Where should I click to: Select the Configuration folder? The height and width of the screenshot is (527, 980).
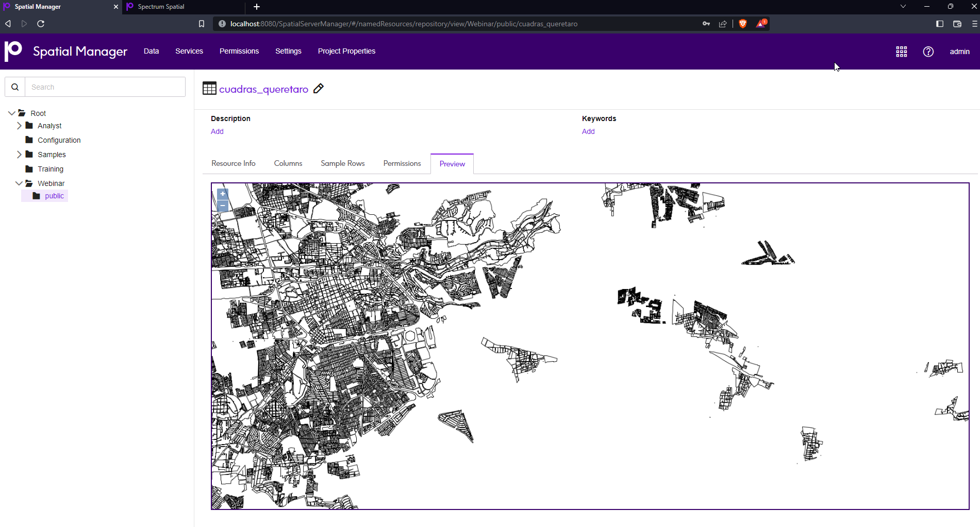coord(59,140)
